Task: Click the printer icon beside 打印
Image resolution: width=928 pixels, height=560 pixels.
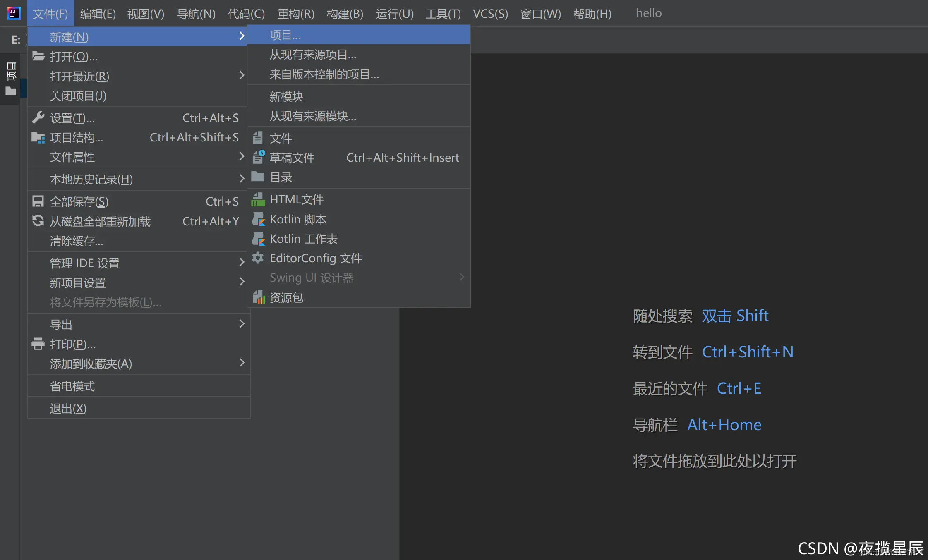Action: [x=38, y=344]
